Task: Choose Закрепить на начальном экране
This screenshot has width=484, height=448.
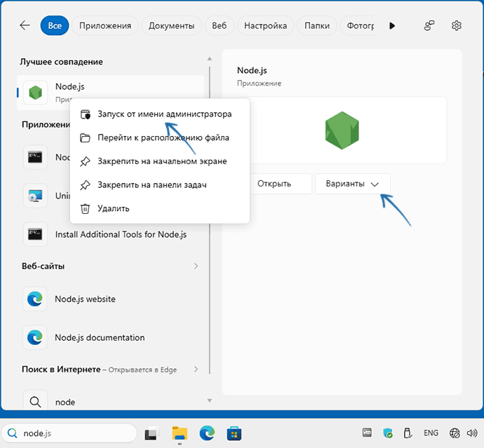Action: (x=160, y=161)
